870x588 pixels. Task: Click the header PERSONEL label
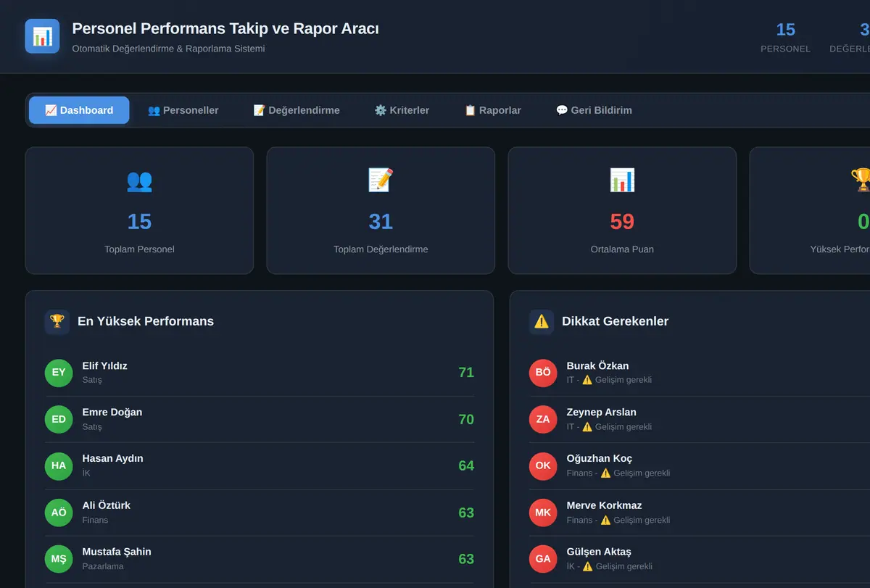pyautogui.click(x=786, y=49)
